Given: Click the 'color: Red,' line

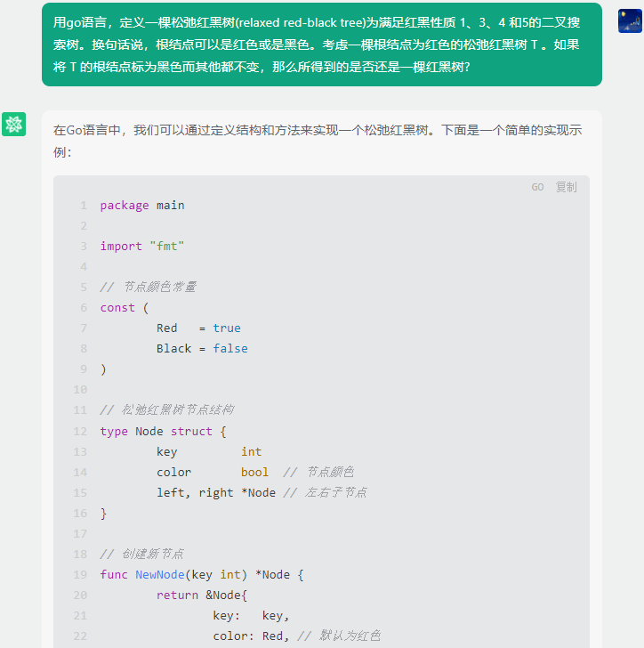Looking at the screenshot, I should click(250, 636).
